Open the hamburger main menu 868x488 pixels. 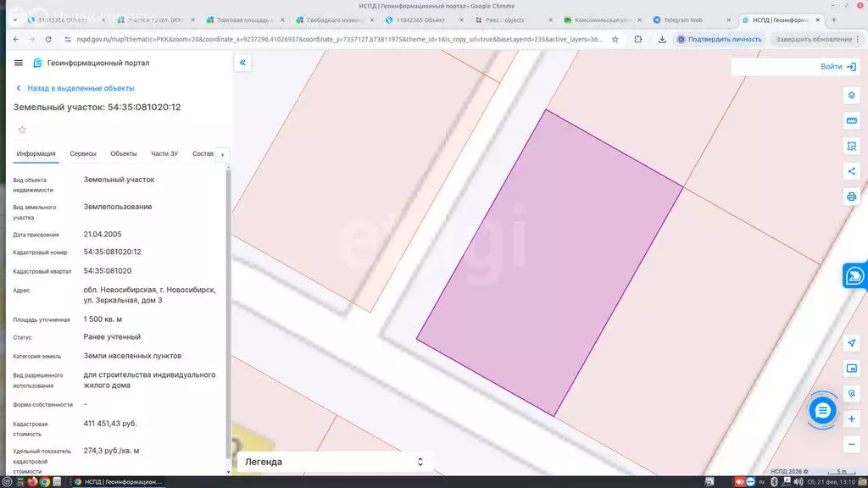click(x=19, y=63)
